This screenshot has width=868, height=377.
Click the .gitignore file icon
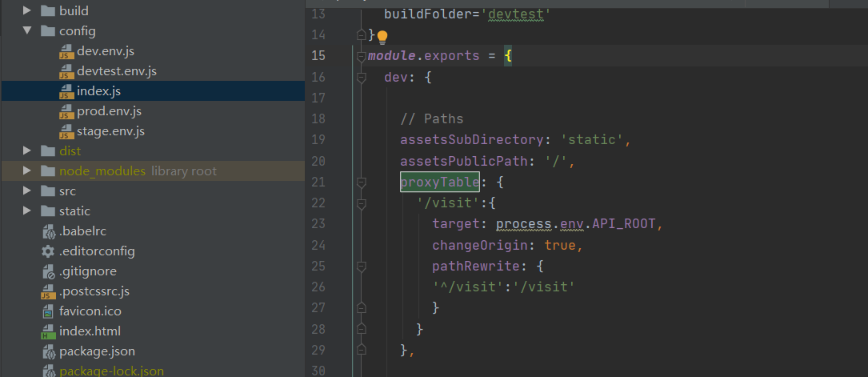(49, 271)
